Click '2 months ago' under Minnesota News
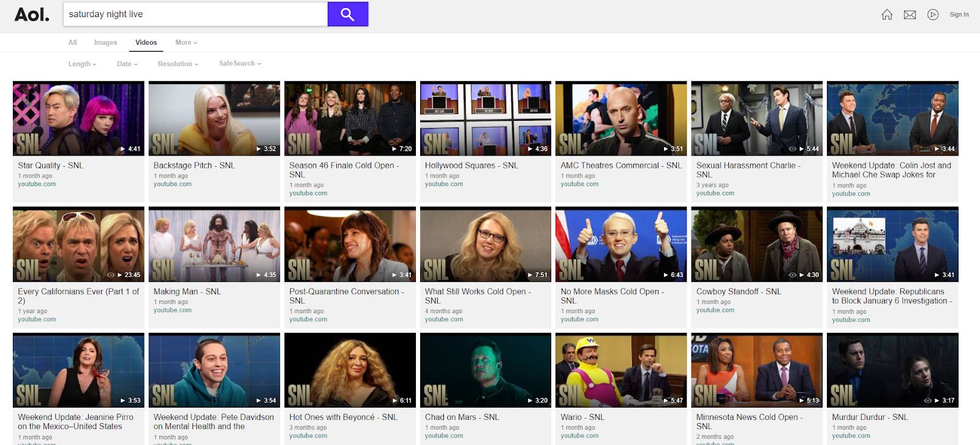The width and height of the screenshot is (980, 445). click(x=715, y=437)
